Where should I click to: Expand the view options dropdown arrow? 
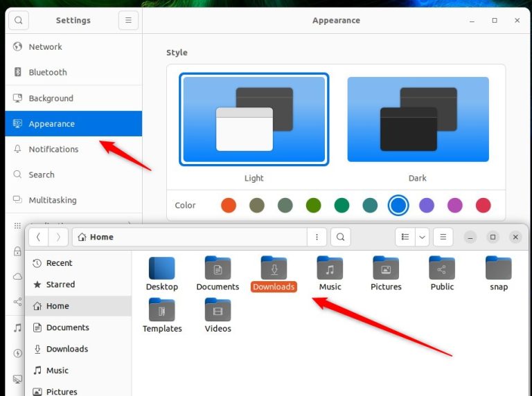[x=422, y=237]
